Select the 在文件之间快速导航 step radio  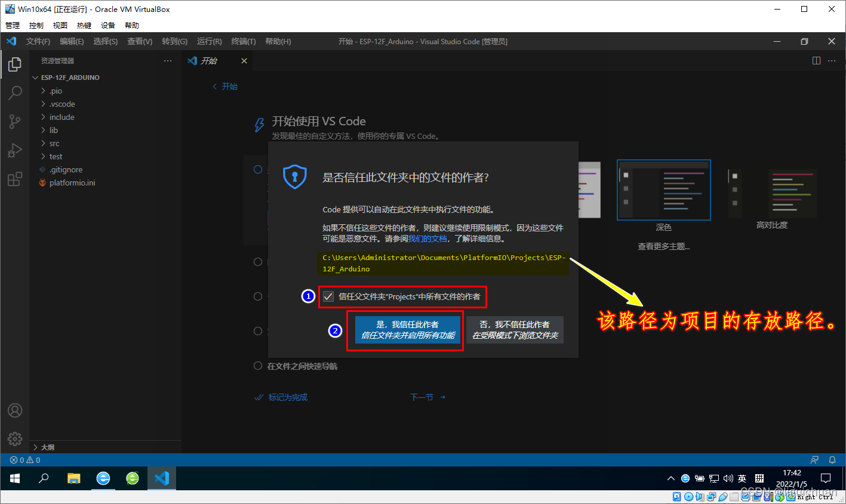[x=258, y=366]
